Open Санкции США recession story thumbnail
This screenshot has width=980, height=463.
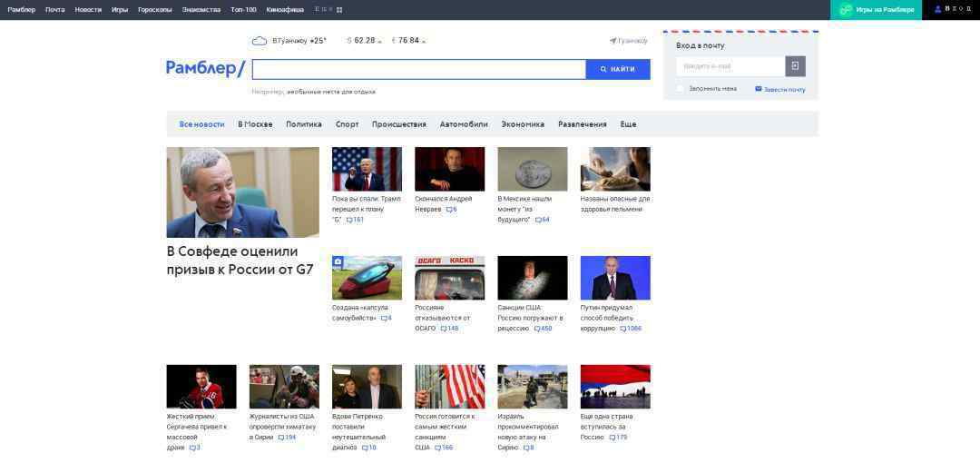click(x=533, y=278)
